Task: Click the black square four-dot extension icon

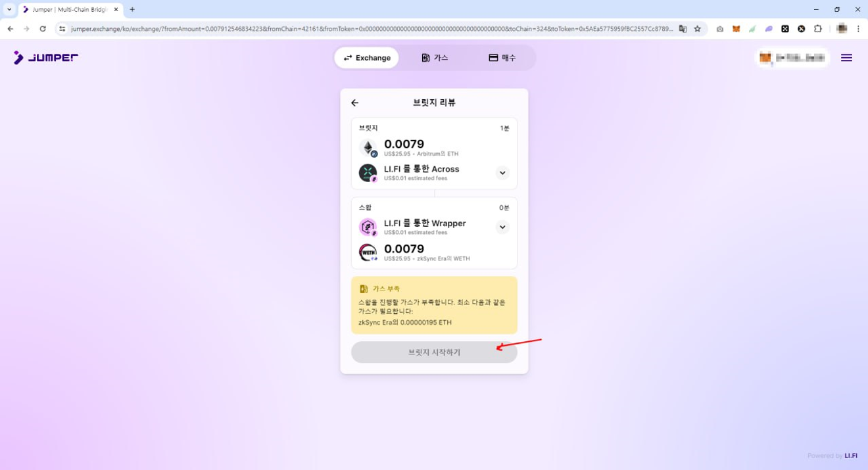Action: [785, 29]
